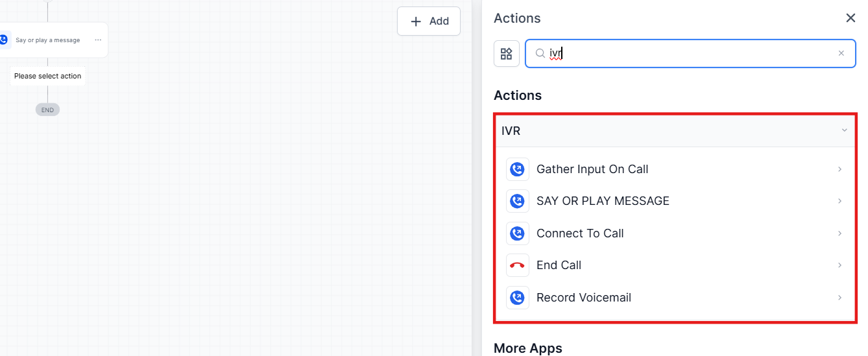Image resolution: width=868 pixels, height=356 pixels.
Task: Select the Connect To Call action
Action: (580, 233)
